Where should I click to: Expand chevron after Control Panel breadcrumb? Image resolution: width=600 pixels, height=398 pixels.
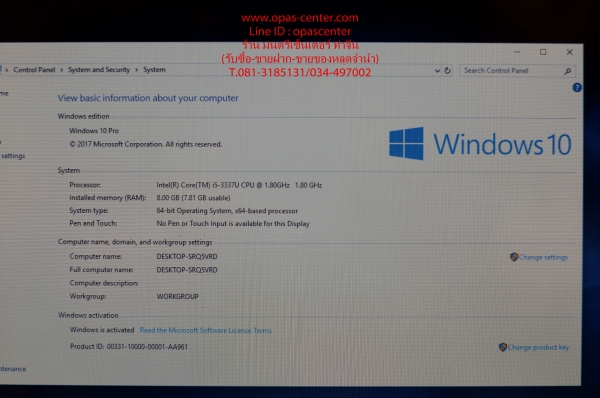click(61, 70)
